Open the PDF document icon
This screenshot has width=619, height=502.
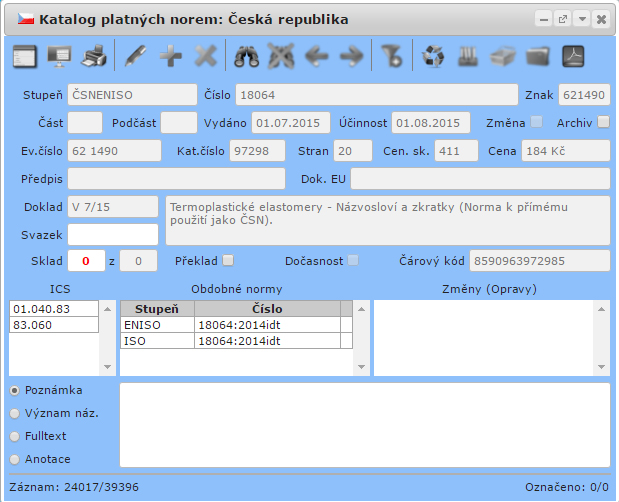tap(573, 56)
